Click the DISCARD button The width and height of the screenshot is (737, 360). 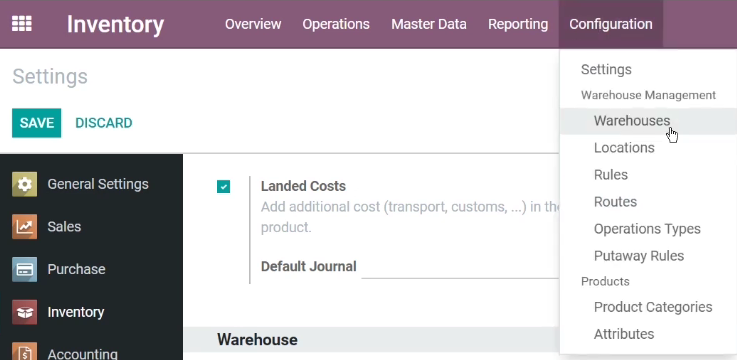coord(104,123)
